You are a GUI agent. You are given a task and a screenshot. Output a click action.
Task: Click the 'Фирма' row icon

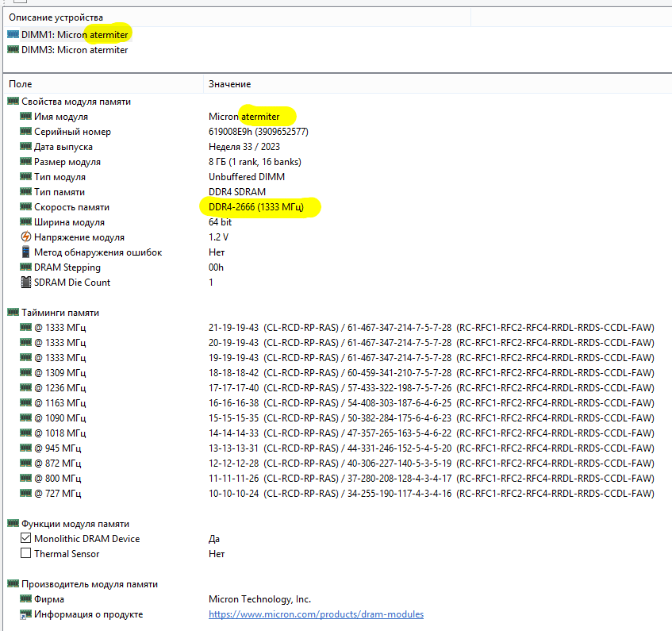[25, 598]
